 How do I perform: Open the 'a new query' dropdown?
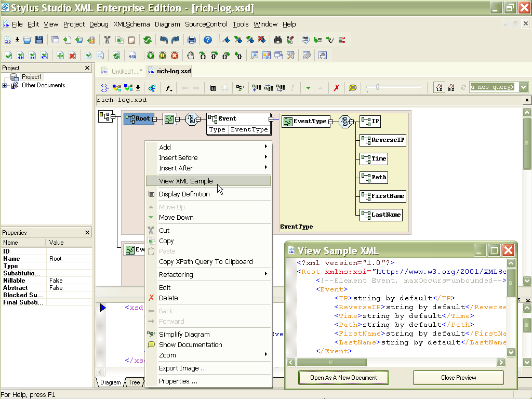pos(523,87)
